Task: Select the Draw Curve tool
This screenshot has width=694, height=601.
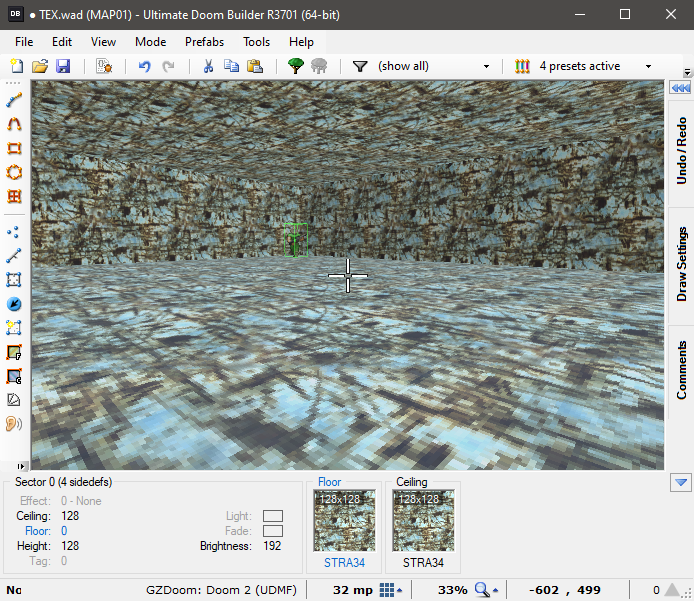Action: point(14,124)
